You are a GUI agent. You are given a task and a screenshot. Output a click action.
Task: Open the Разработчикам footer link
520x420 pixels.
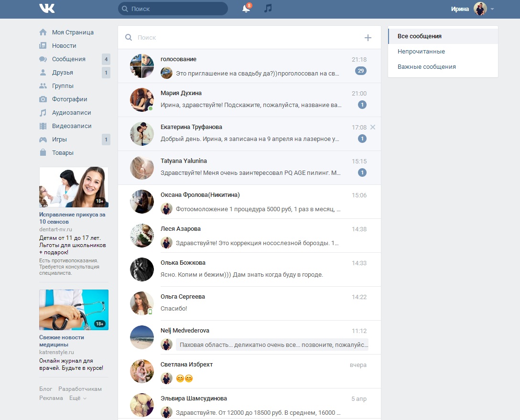click(80, 389)
